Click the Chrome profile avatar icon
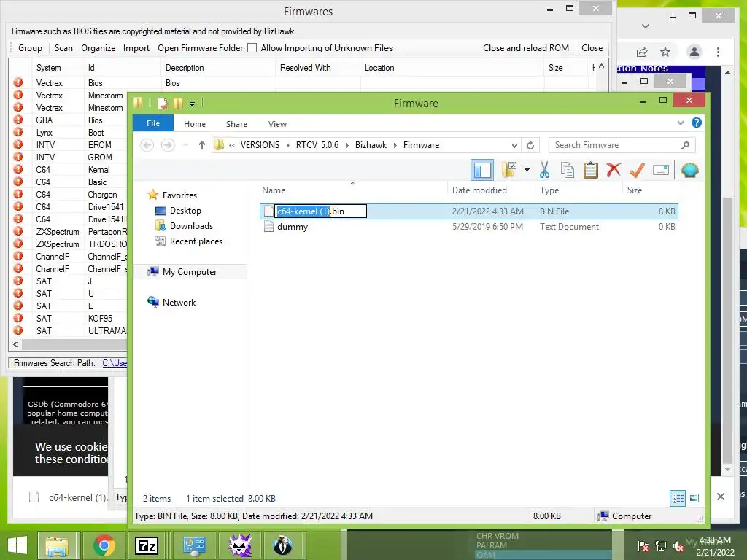This screenshot has width=747, height=560. coord(694,52)
